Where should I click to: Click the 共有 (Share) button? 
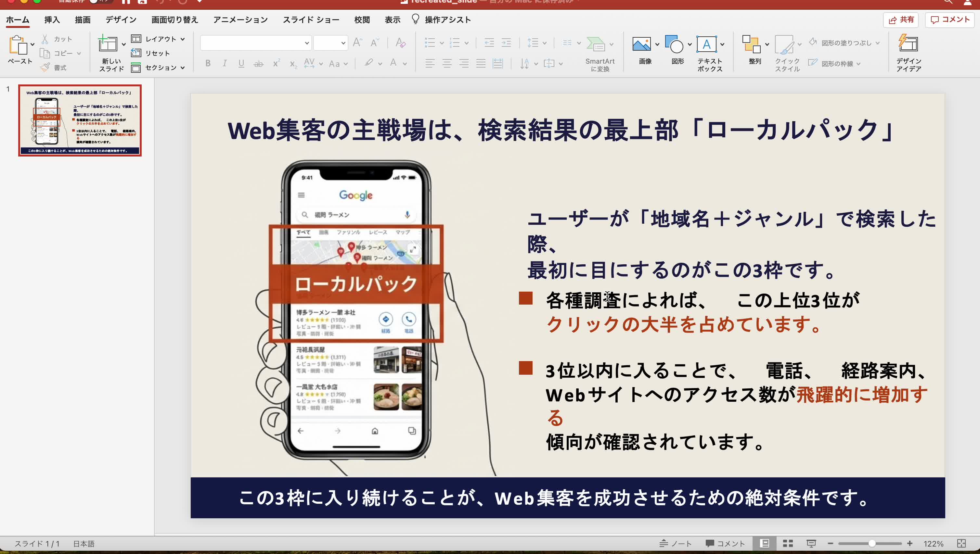pos(902,20)
